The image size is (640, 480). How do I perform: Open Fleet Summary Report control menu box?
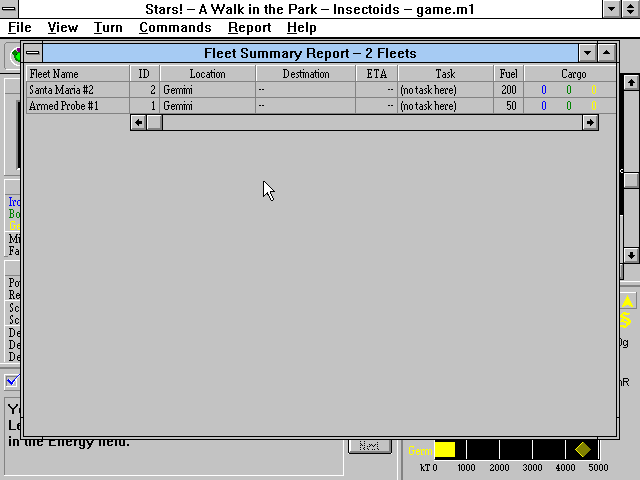[x=33, y=53]
